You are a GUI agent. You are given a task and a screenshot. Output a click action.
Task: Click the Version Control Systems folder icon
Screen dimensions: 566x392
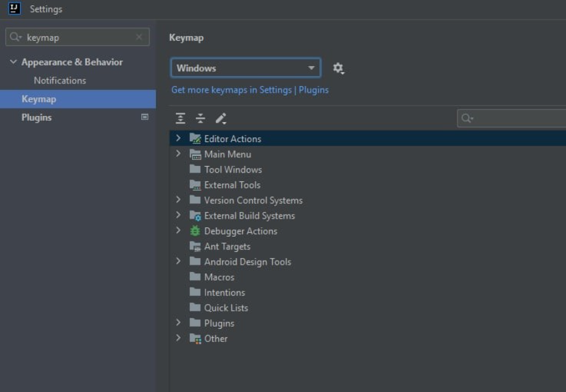point(195,199)
